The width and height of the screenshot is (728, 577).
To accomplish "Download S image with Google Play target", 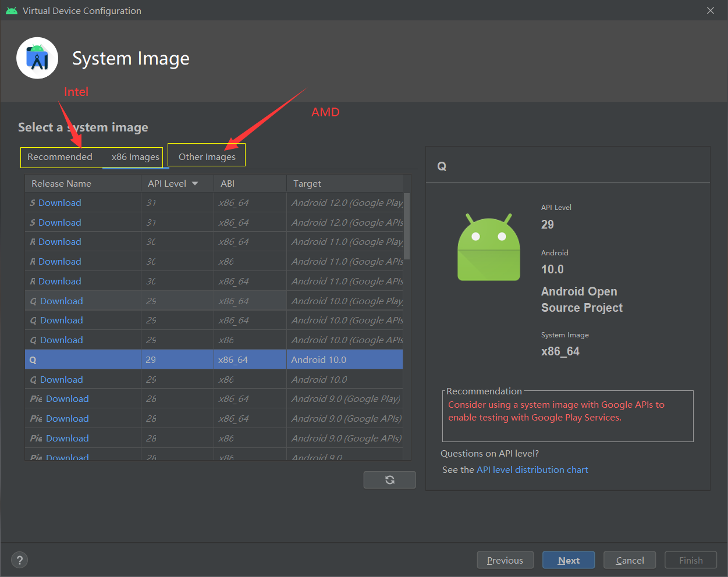I will tap(60, 203).
